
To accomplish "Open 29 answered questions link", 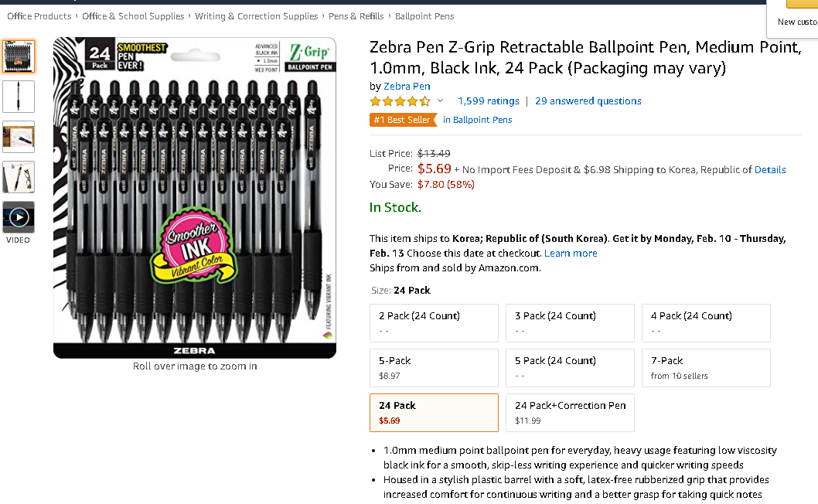I will 588,101.
